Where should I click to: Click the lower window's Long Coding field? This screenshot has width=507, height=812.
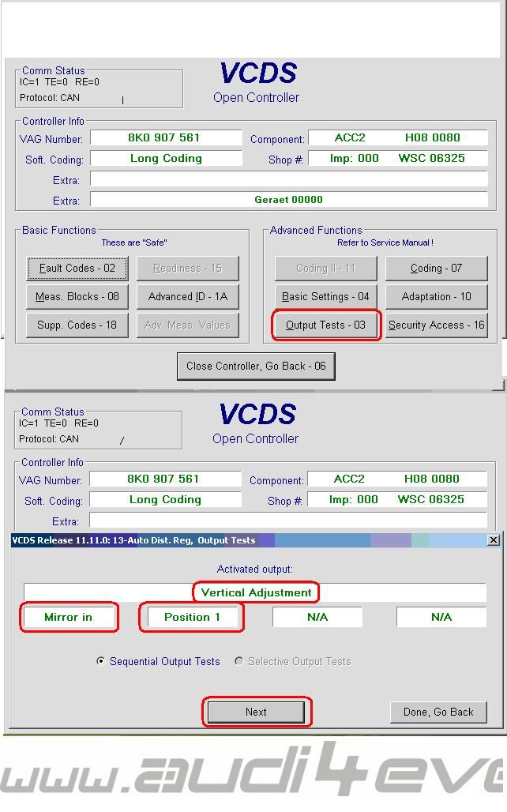tap(165, 500)
